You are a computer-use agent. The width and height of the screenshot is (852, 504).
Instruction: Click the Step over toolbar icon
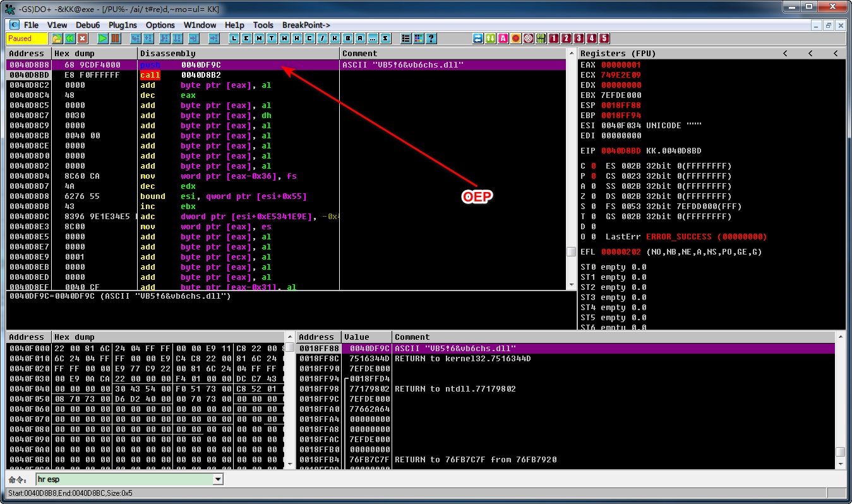[x=148, y=39]
